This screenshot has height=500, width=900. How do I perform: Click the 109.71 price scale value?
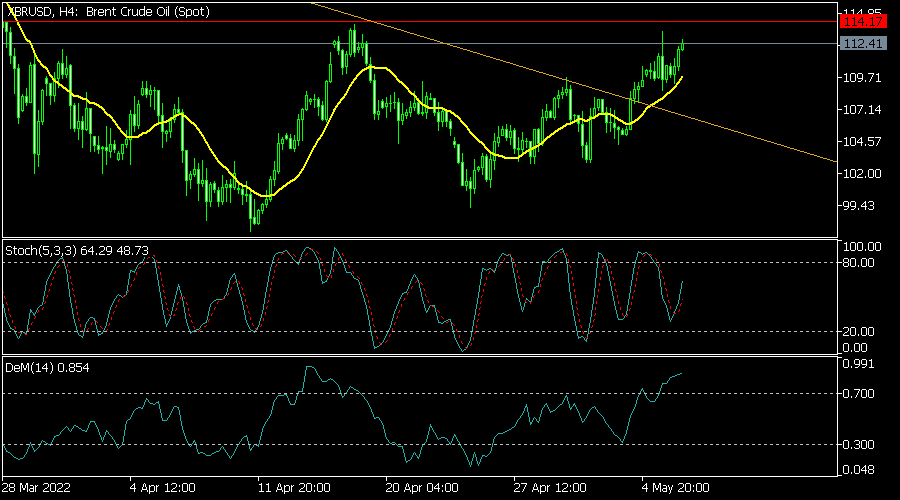tap(862, 77)
